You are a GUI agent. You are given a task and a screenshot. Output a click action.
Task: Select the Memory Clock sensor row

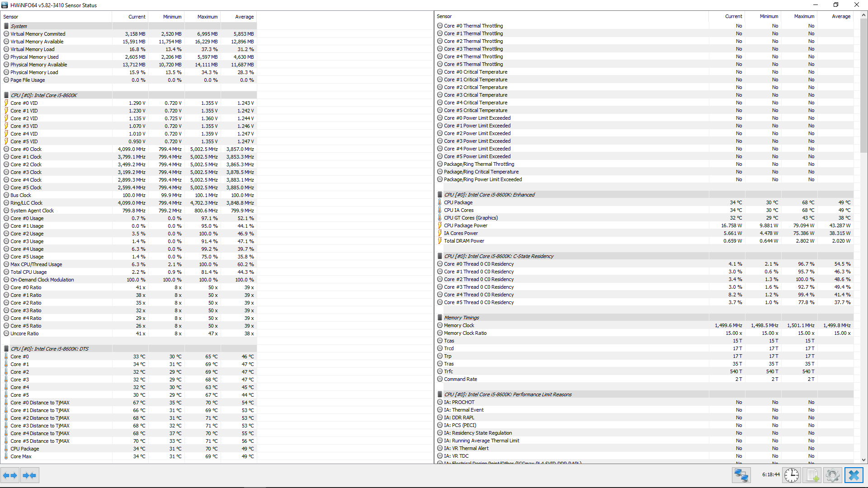tap(459, 325)
